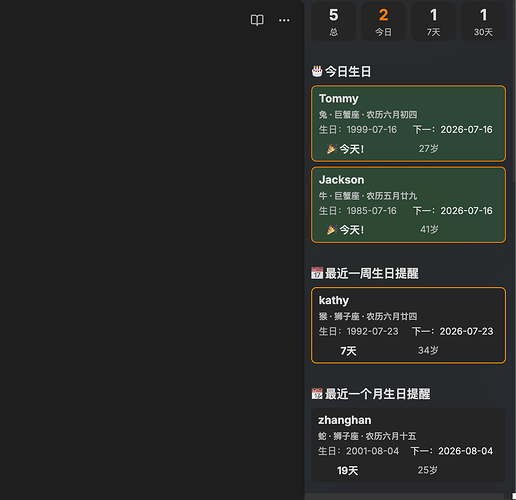Click the 今日生日 section heading
Screen dimensions: 516x500
(x=348, y=71)
